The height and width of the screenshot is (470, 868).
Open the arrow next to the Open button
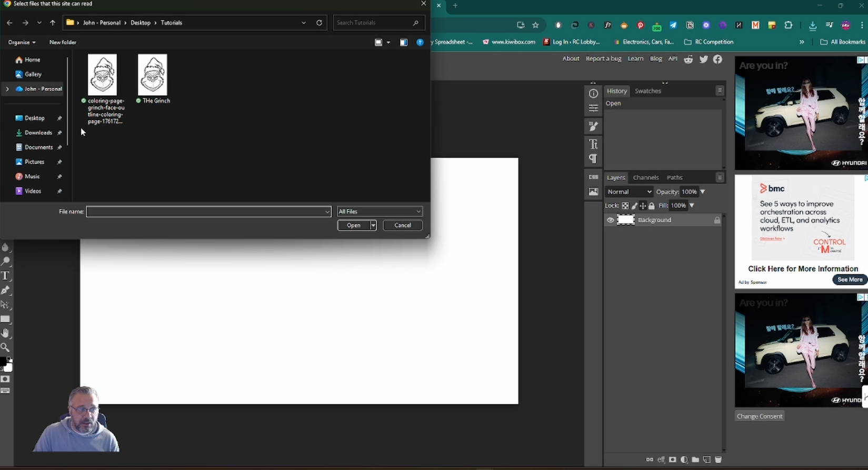[x=373, y=225]
